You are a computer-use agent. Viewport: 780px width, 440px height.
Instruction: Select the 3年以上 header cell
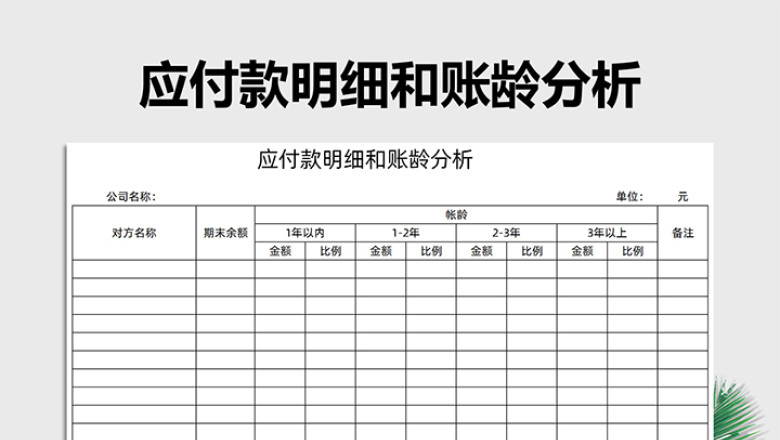(607, 233)
